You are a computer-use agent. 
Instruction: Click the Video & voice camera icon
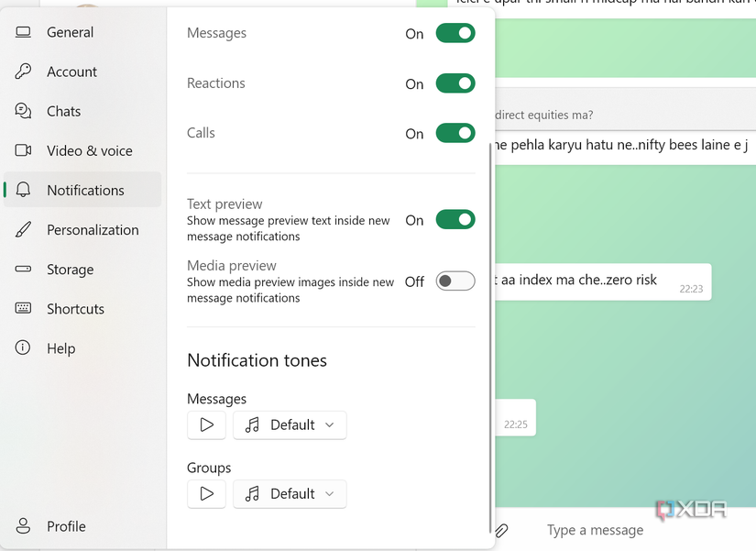tap(23, 150)
